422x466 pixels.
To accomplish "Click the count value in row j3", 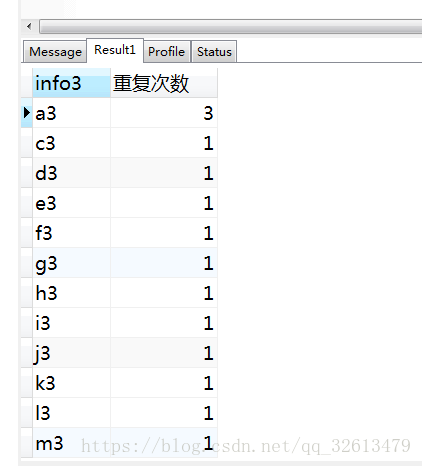I will click(x=164, y=353).
